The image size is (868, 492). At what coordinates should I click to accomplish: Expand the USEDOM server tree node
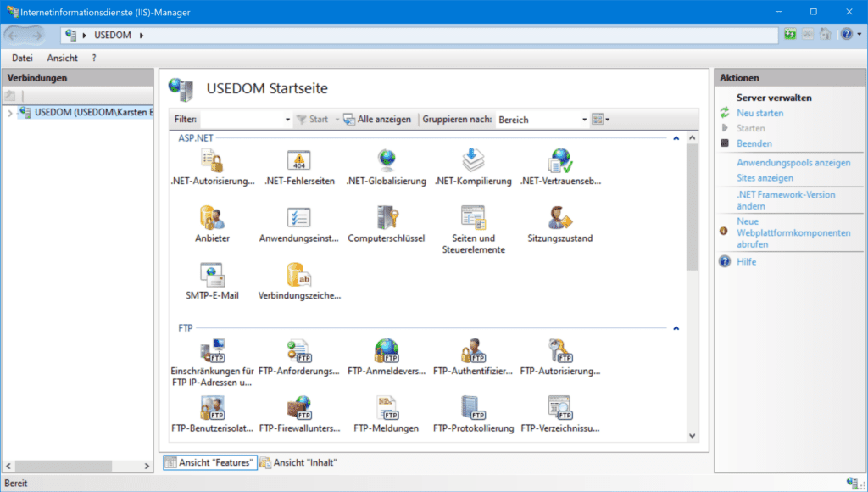click(x=10, y=113)
